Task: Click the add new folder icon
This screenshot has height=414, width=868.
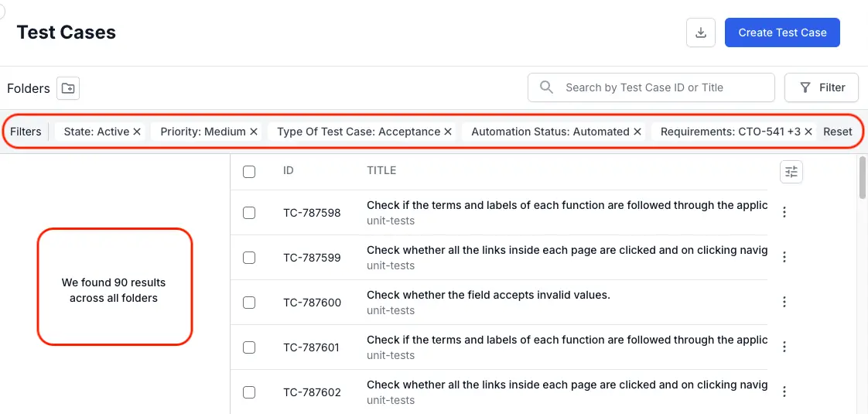Action: pyautogui.click(x=68, y=88)
